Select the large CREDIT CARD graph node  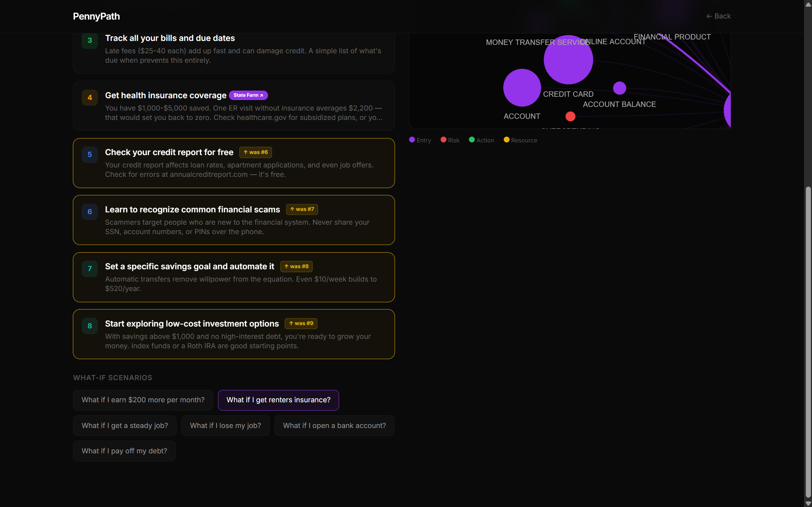pos(568,60)
